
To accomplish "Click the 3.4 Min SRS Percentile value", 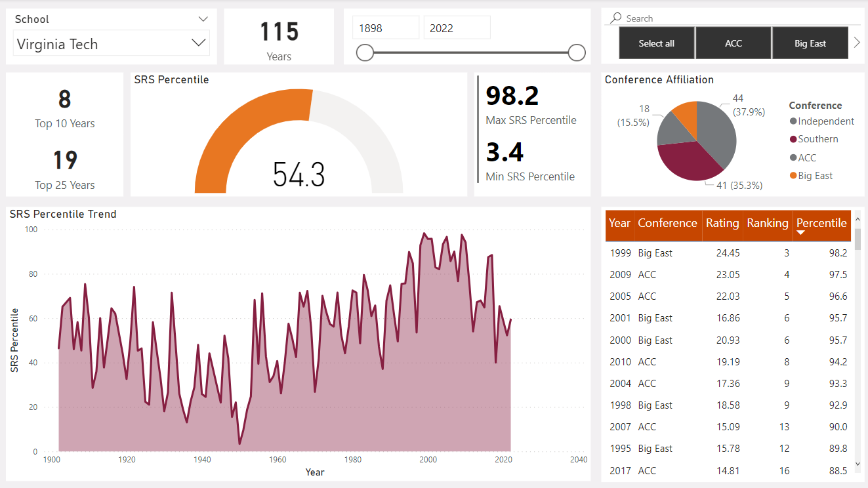I will point(505,152).
